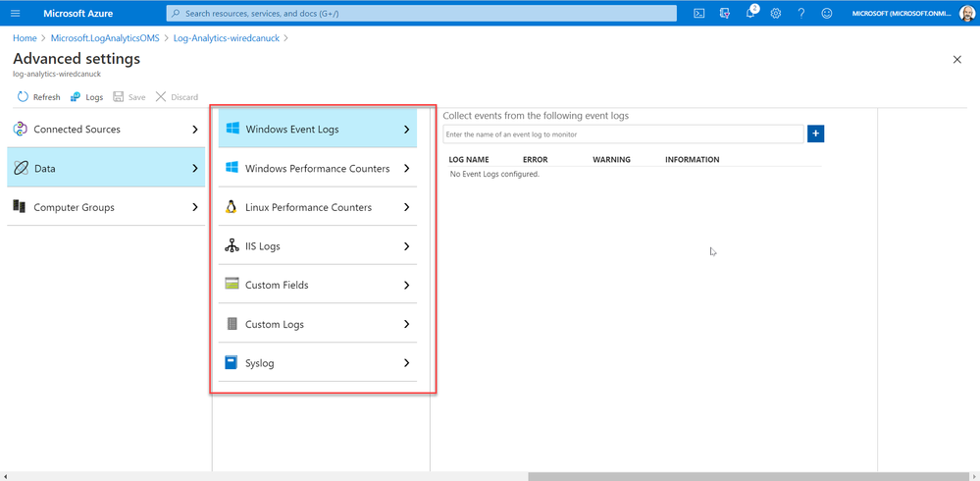The width and height of the screenshot is (980, 481).
Task: Click the Save floppy disk icon
Action: coord(118,97)
